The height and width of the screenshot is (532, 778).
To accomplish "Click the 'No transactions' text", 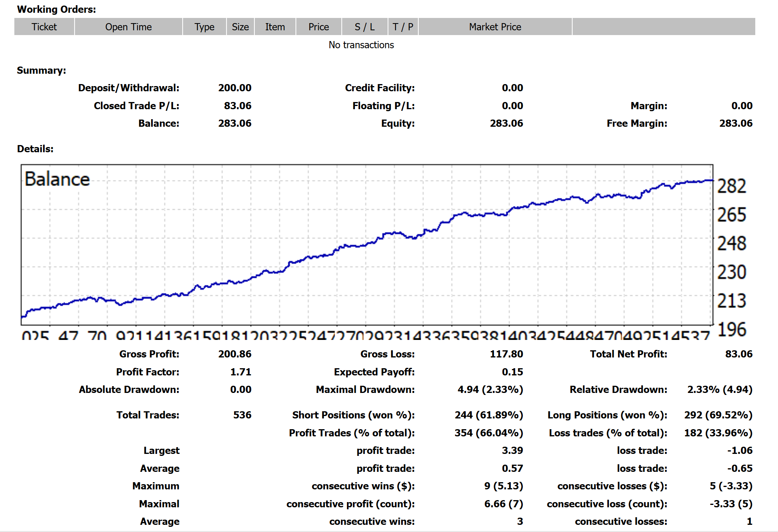I will 361,45.
